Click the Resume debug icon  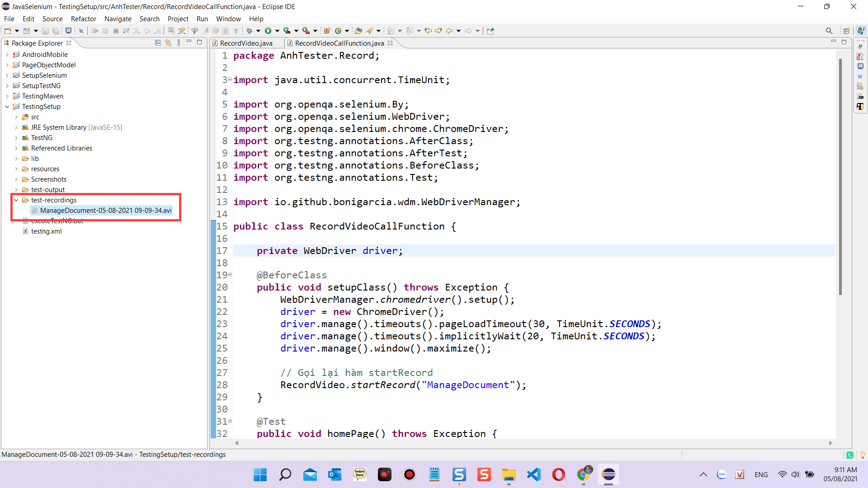95,31
